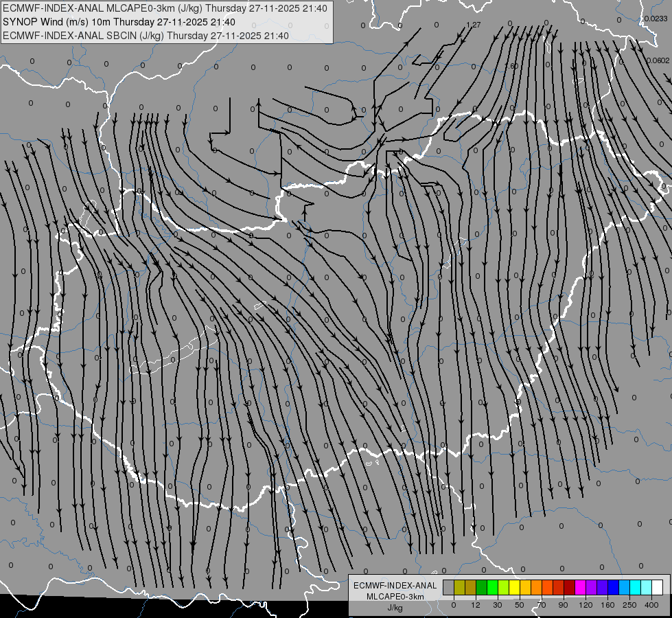Click the legend scale label 250
672x618 pixels.
coord(629,605)
